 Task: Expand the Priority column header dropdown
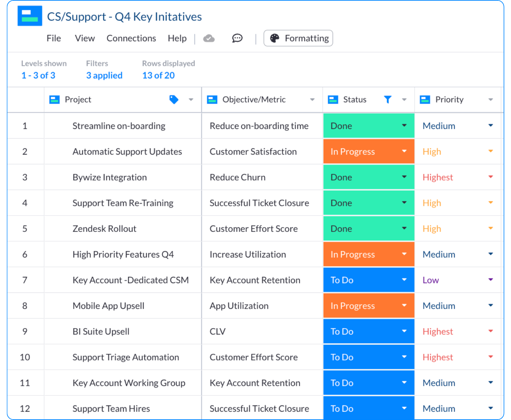tap(491, 100)
